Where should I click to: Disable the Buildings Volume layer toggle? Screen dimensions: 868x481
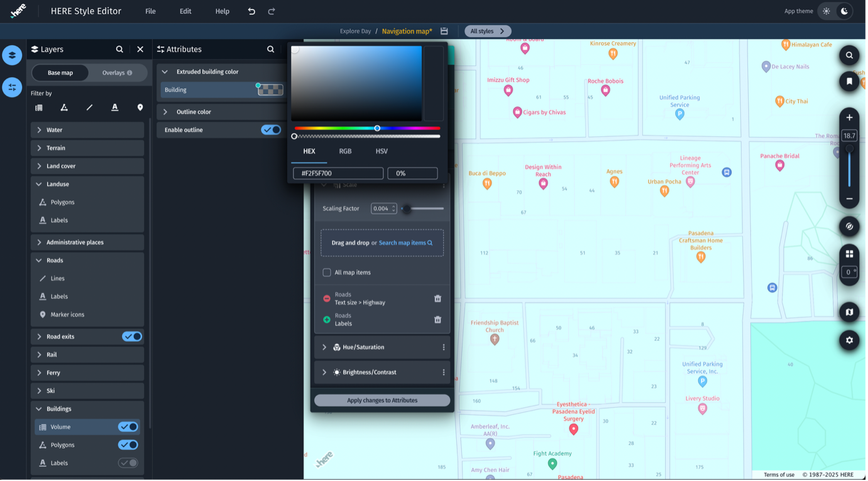(x=128, y=426)
